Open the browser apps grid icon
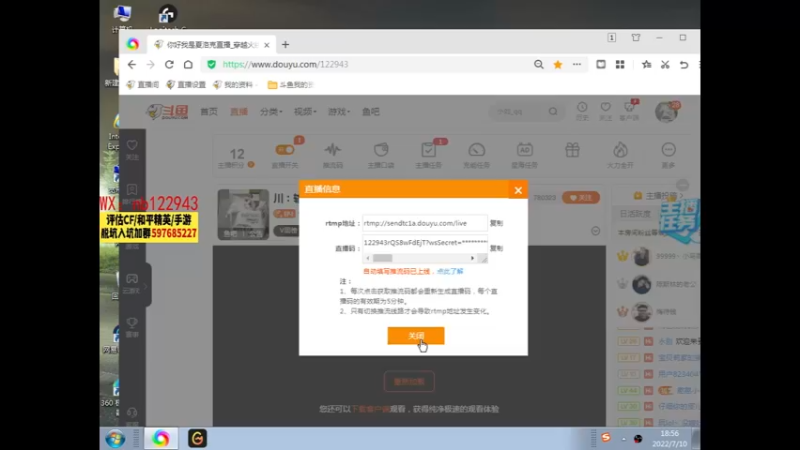 [620, 64]
